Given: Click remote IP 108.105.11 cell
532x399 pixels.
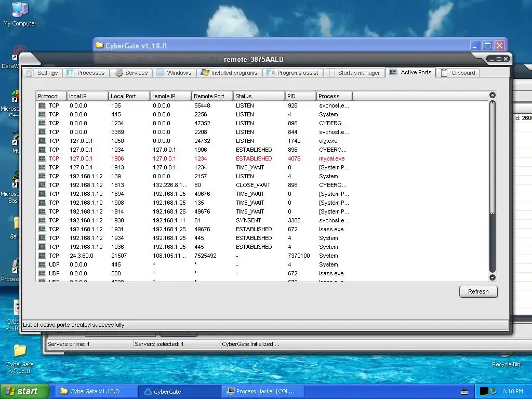Looking at the screenshot, I should pyautogui.click(x=169, y=256).
